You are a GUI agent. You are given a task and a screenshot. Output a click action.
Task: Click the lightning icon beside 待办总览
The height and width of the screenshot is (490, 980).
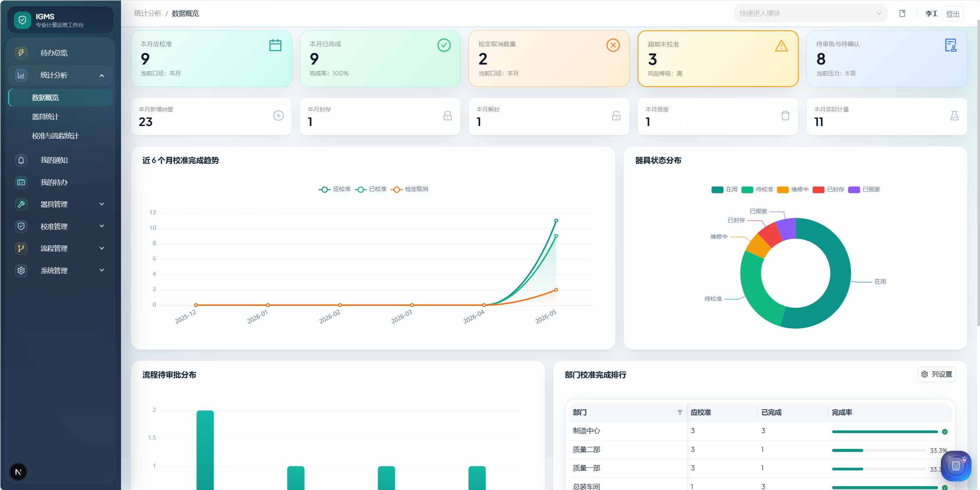(x=21, y=53)
